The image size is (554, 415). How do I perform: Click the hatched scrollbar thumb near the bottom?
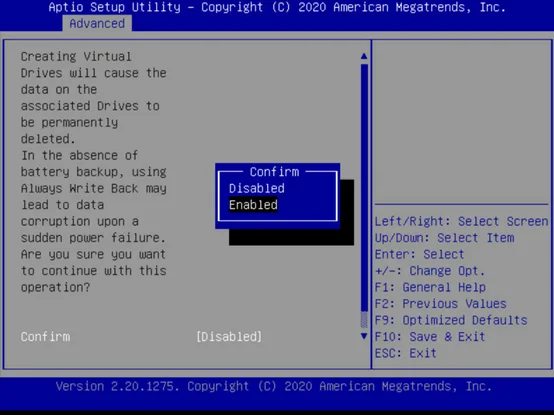(x=364, y=320)
